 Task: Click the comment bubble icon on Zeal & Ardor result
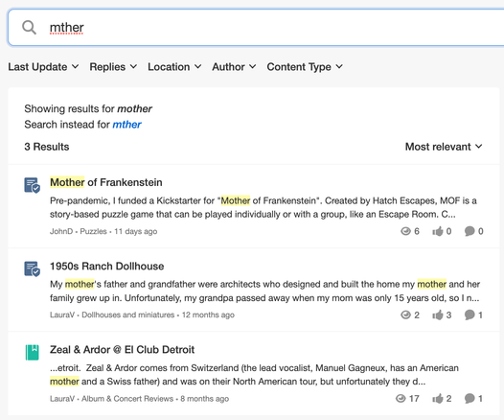(x=470, y=399)
